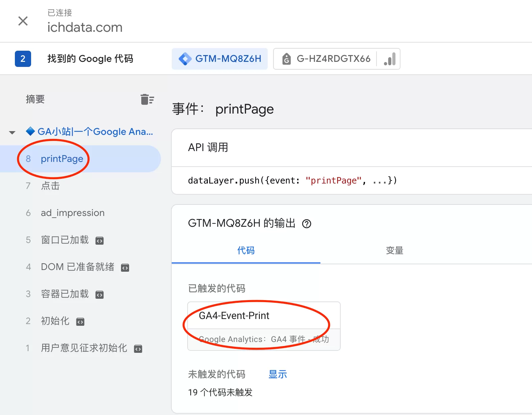Click the code icon next to 容器已加载
Image resolution: width=532 pixels, height=415 pixels.
99,295
